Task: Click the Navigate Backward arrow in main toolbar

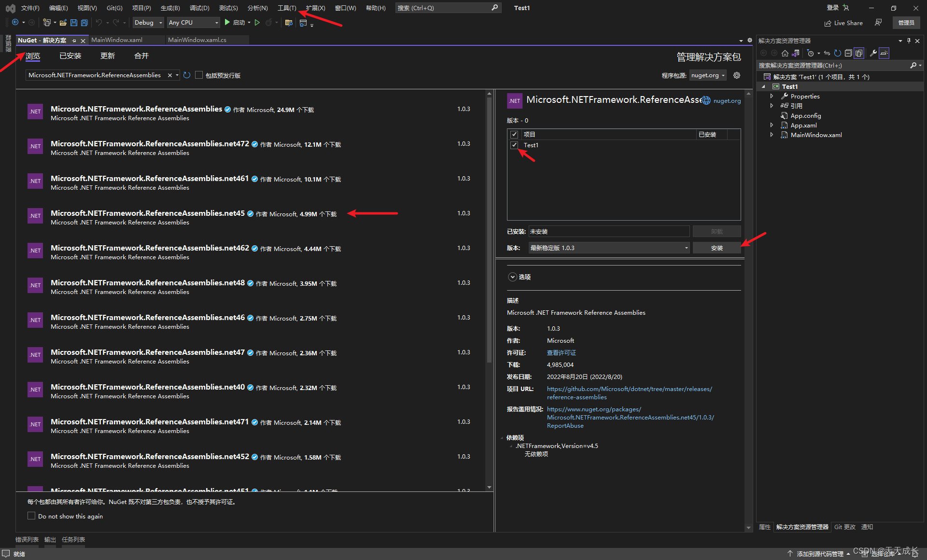Action: tap(15, 23)
